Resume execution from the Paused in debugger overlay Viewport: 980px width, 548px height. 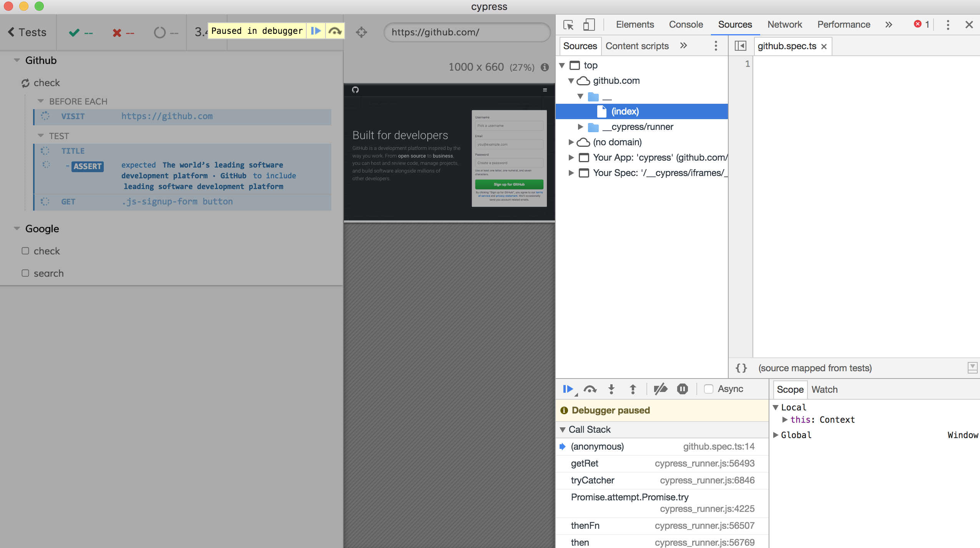316,31
